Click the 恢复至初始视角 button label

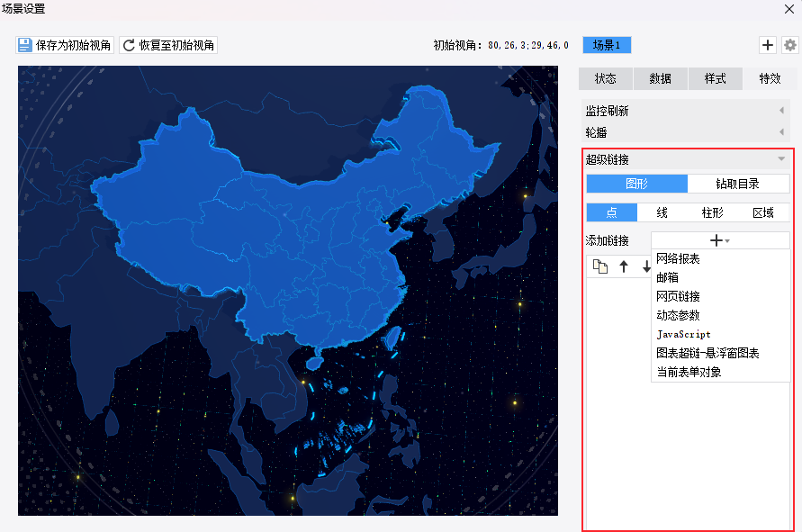click(176, 45)
